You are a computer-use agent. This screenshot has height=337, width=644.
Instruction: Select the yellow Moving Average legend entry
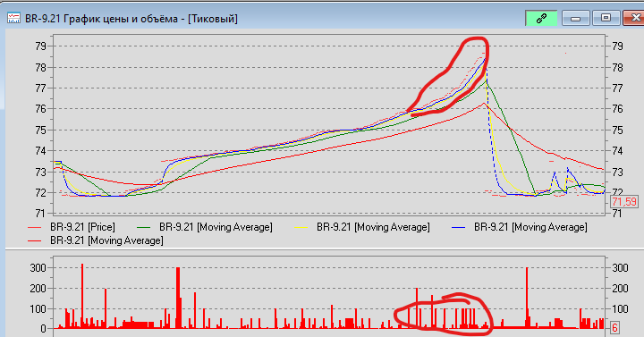click(x=362, y=227)
